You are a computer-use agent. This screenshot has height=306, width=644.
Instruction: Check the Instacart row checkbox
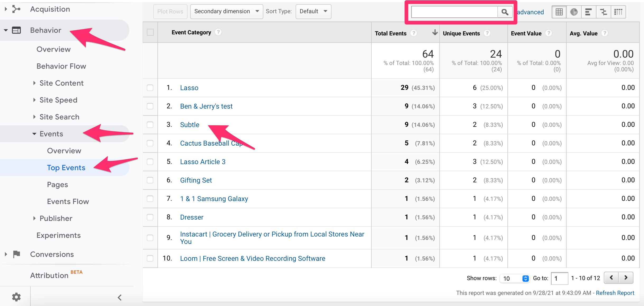[150, 238]
